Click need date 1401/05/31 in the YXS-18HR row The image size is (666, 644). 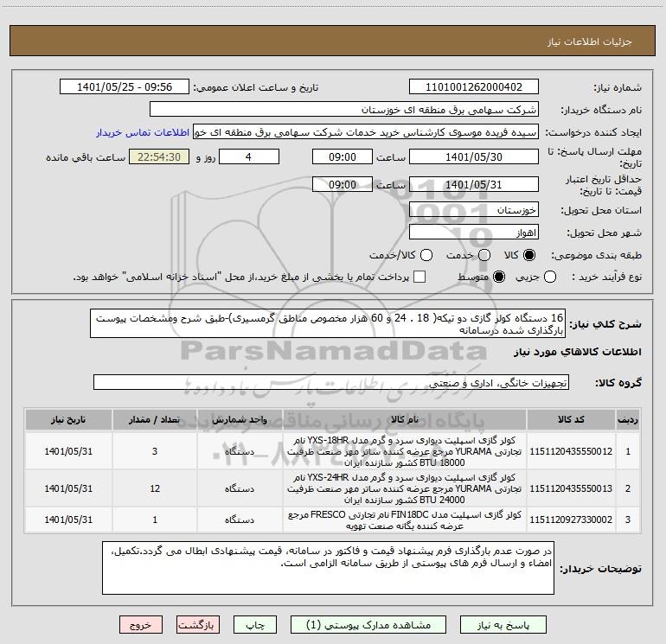[x=68, y=451]
